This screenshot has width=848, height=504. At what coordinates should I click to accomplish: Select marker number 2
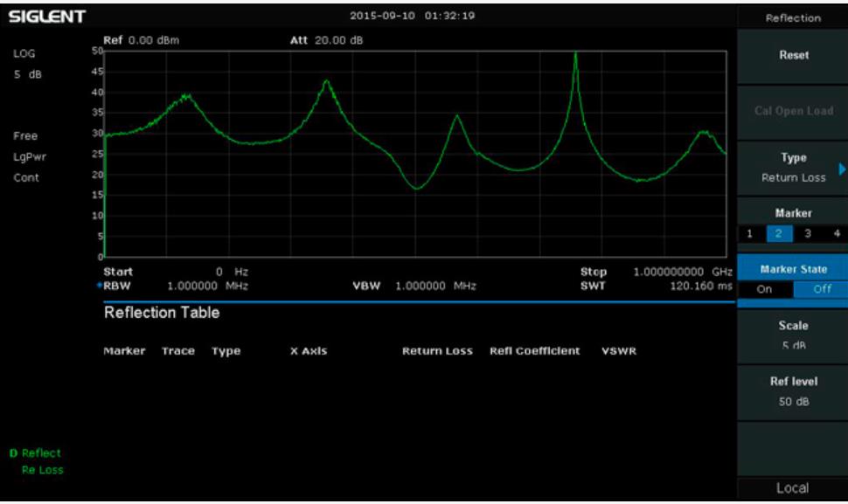point(776,233)
